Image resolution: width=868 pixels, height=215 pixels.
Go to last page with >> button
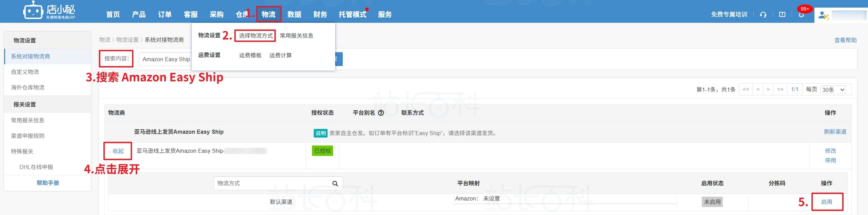pyautogui.click(x=780, y=89)
